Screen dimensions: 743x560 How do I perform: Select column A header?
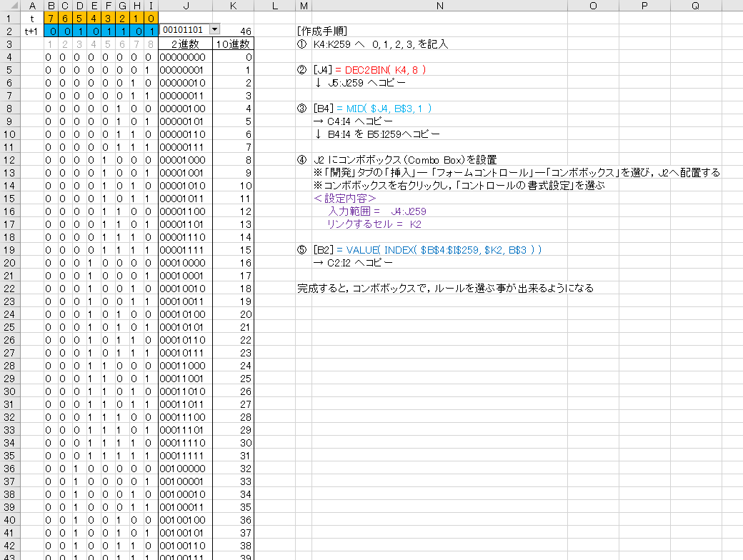coord(31,6)
